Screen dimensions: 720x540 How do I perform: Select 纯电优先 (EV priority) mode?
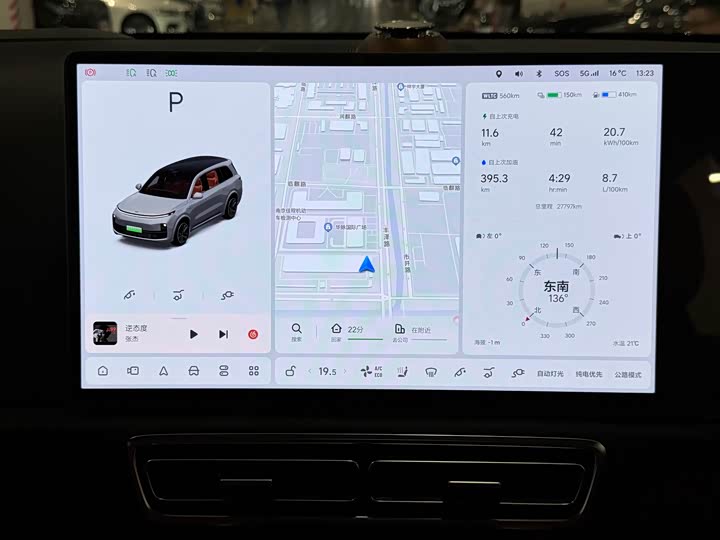click(588, 373)
